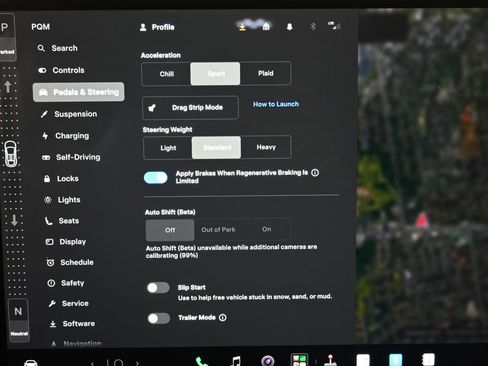Viewport: 488px width, 366px height.
Task: Open Dashcam camera app in dock
Action: coord(268,361)
